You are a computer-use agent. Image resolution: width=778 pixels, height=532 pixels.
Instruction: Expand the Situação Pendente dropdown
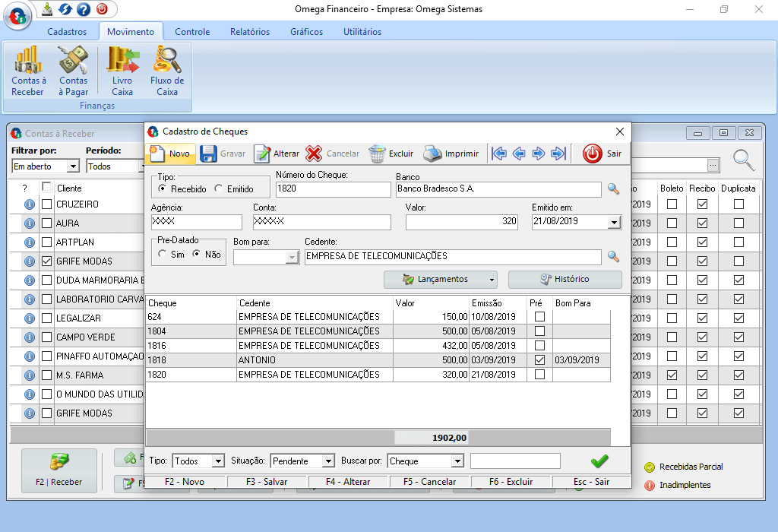[327, 461]
